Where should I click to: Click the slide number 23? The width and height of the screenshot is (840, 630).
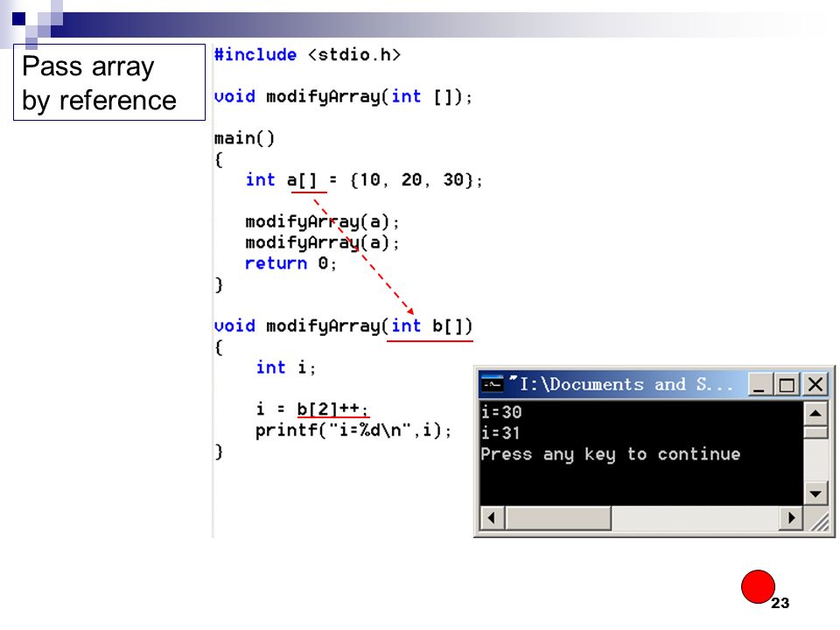point(780,603)
